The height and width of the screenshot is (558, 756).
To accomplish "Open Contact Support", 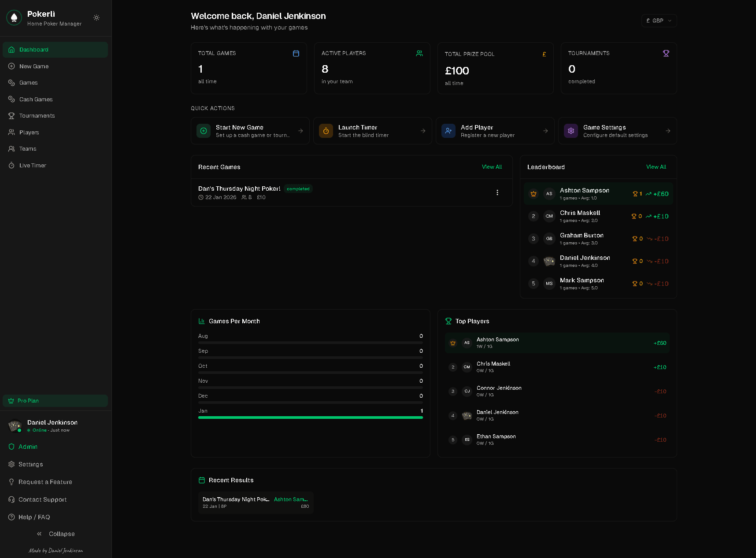I will coord(42,499).
